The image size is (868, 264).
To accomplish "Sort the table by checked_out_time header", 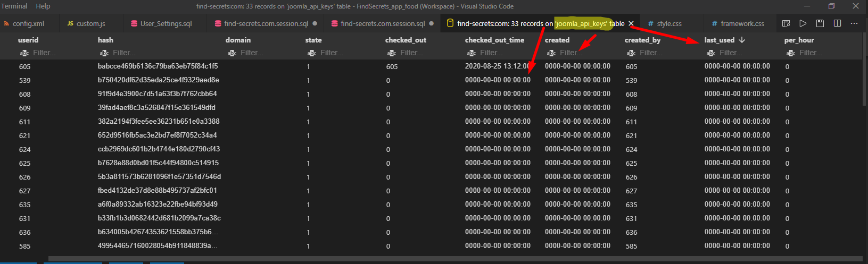I will pyautogui.click(x=494, y=40).
